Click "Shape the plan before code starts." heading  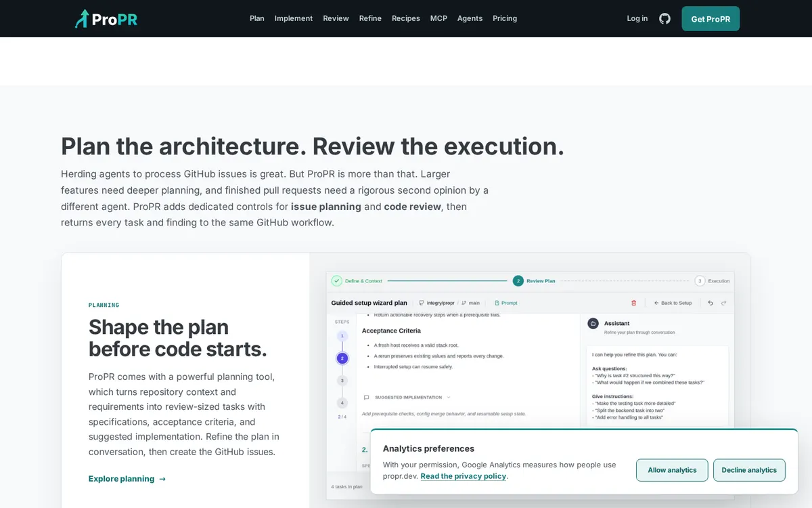pos(178,338)
